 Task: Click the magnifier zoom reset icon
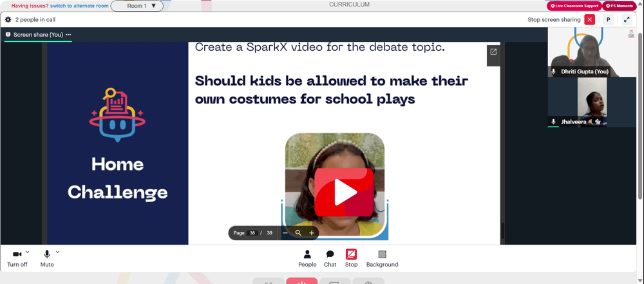298,233
